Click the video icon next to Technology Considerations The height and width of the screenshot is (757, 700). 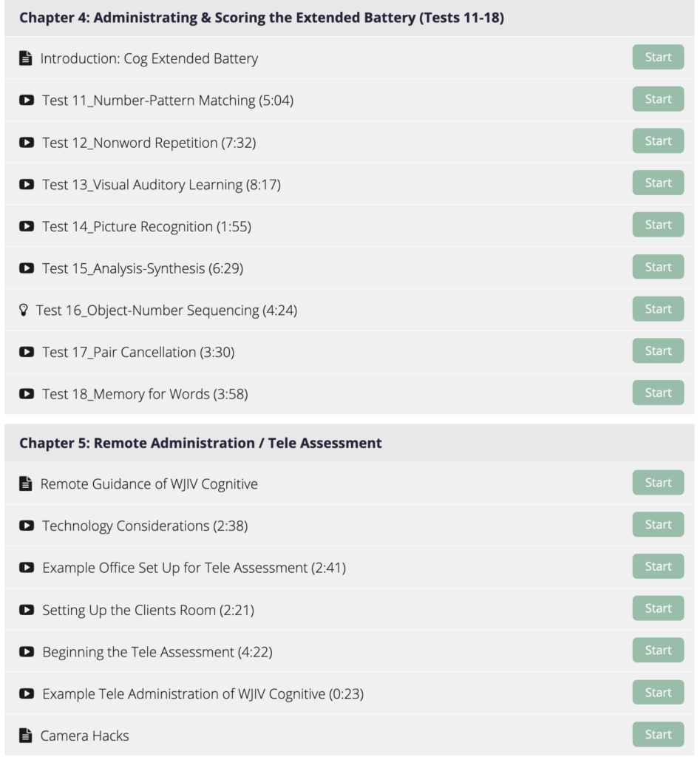pyautogui.click(x=27, y=526)
